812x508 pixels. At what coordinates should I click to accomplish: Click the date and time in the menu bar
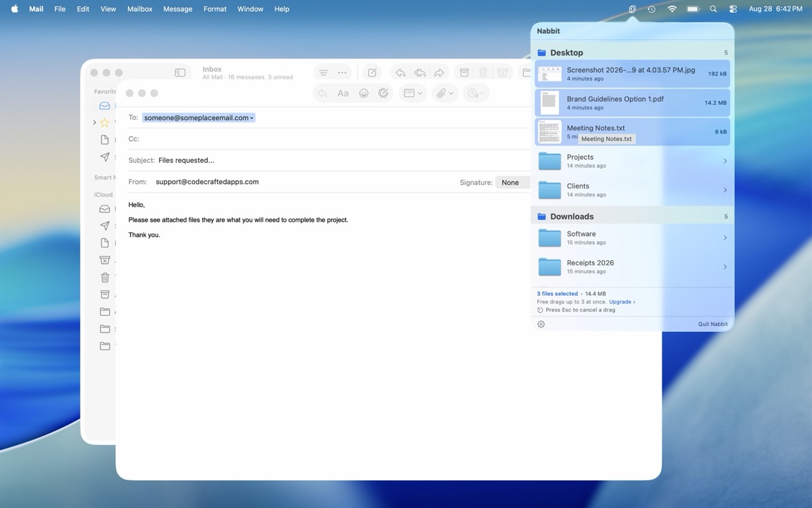coord(775,9)
